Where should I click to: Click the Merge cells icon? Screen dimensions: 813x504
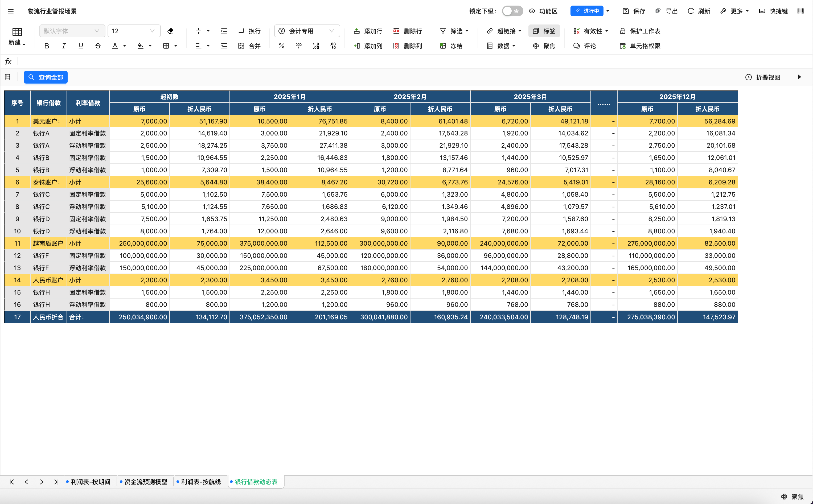coord(241,46)
